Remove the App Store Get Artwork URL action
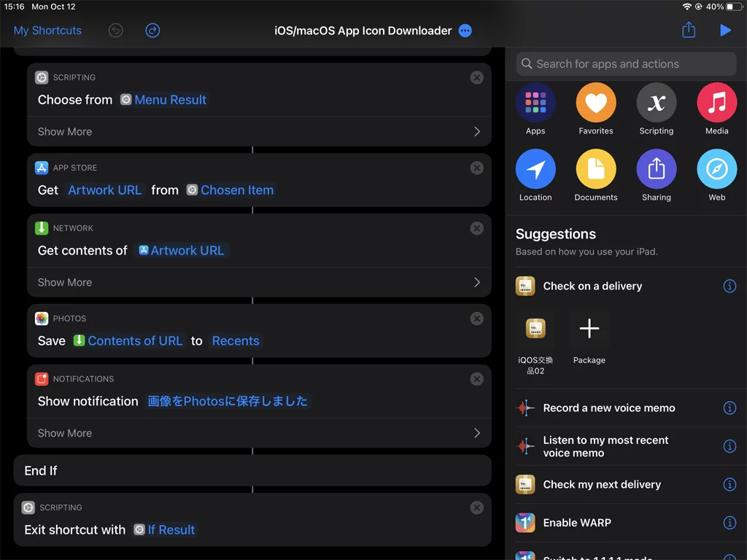Image resolution: width=747 pixels, height=560 pixels. 476,168
